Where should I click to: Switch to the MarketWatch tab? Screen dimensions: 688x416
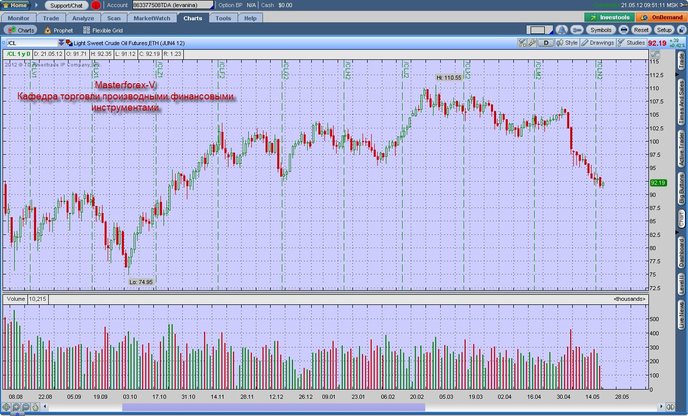tap(152, 18)
